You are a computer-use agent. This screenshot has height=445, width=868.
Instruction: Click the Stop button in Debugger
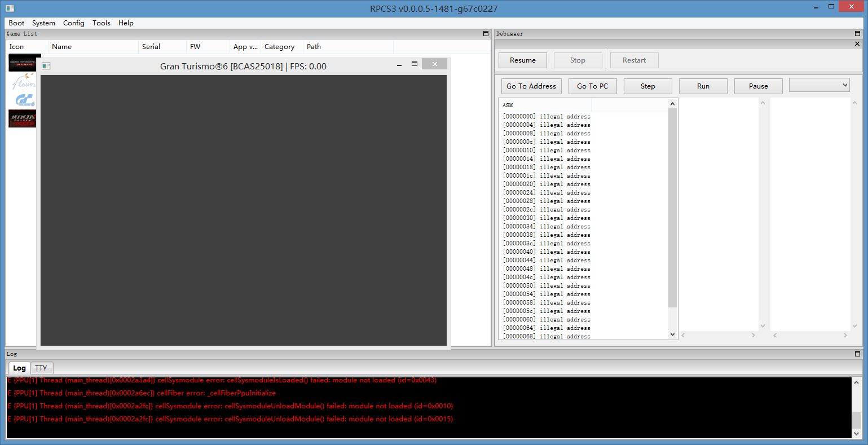(x=578, y=60)
